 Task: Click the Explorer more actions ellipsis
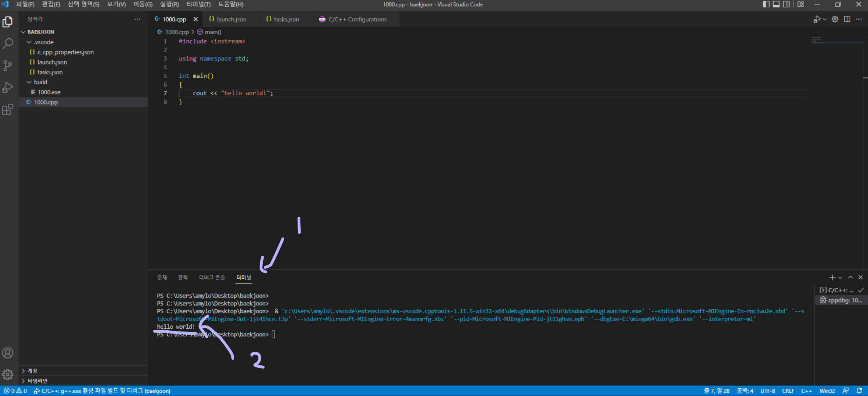coord(137,19)
